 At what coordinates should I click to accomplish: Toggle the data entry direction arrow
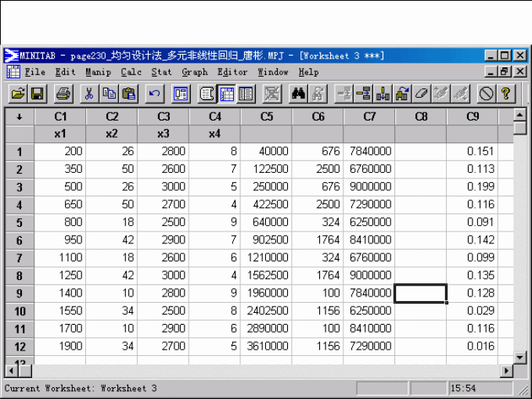(x=19, y=117)
